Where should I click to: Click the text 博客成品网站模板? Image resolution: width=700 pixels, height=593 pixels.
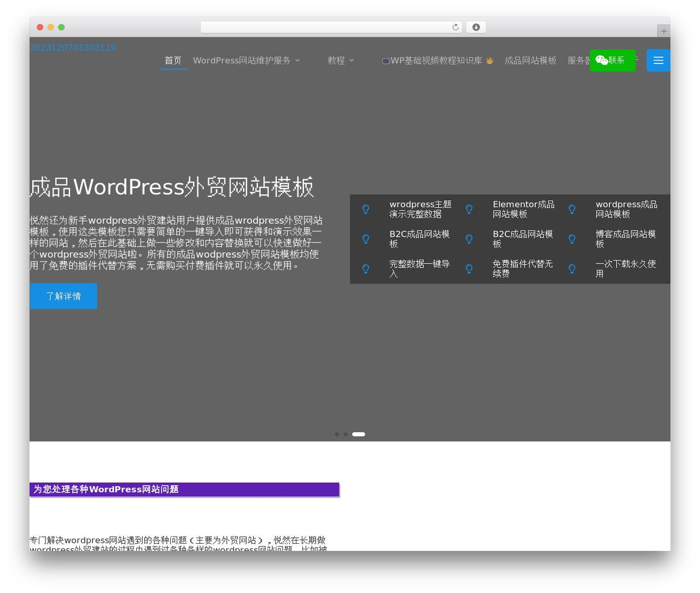tap(626, 239)
